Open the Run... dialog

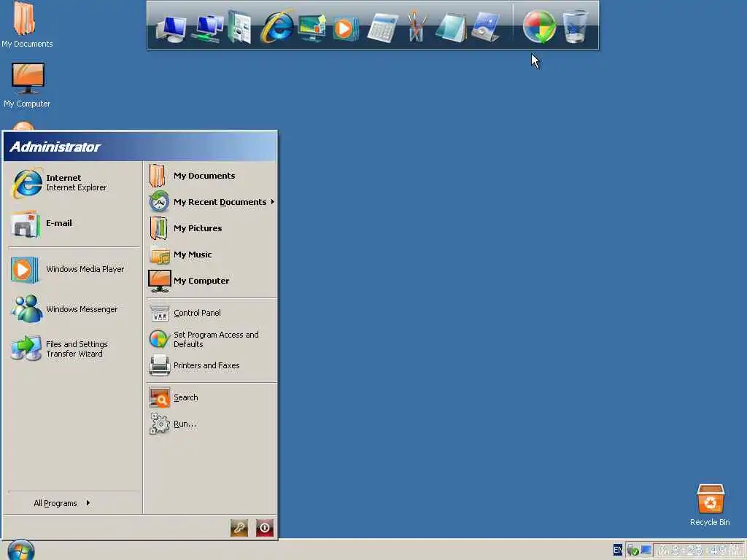tap(211, 424)
